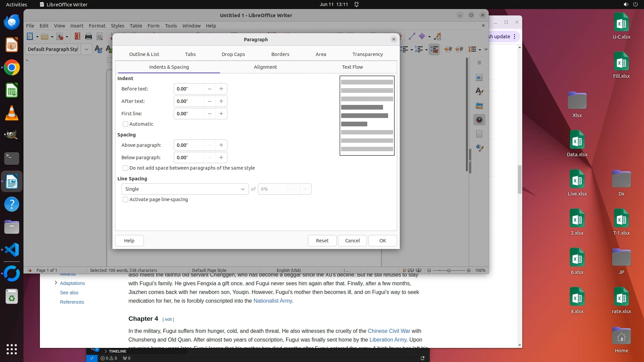Image resolution: width=644 pixels, height=362 pixels.
Task: Click Increase Indent toolbar icon
Action: click(x=448, y=50)
